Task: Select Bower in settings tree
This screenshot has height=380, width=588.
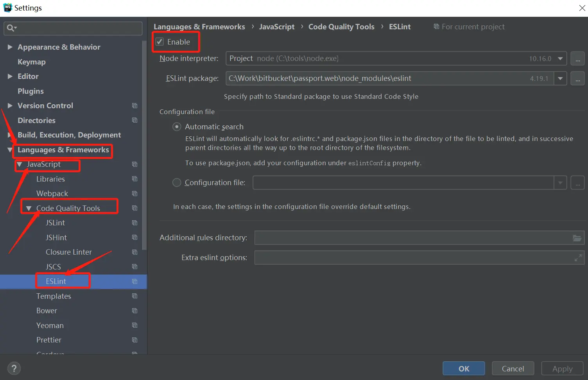Action: [47, 310]
